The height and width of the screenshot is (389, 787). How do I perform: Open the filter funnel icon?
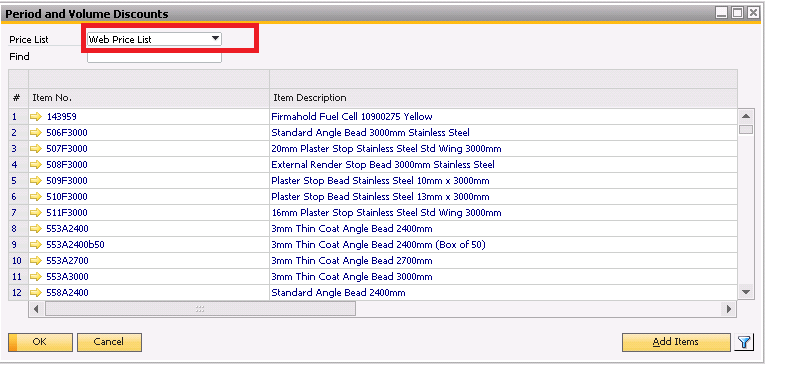tap(744, 342)
